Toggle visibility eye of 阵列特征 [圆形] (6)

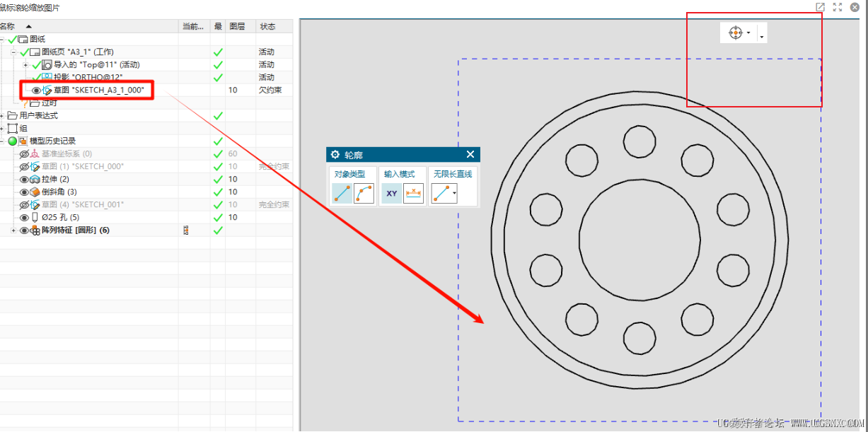(x=24, y=230)
